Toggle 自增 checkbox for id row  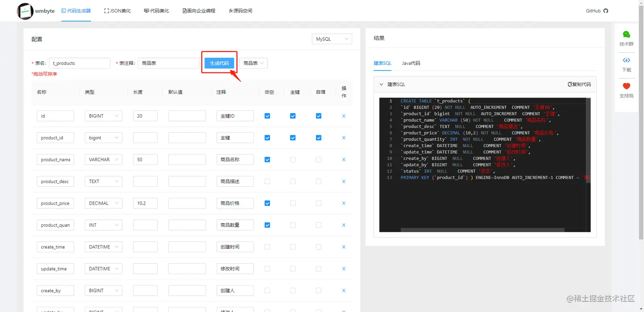pos(319,116)
